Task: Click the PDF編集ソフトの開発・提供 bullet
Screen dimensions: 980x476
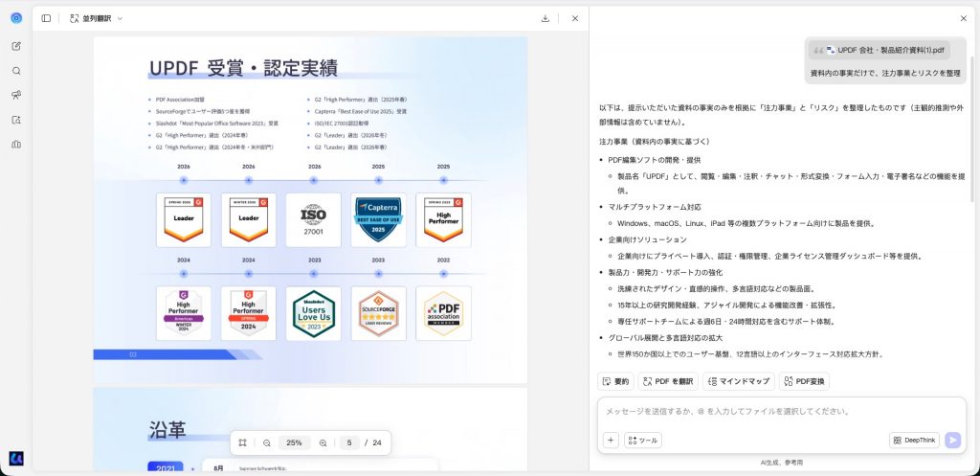Action: [655, 160]
